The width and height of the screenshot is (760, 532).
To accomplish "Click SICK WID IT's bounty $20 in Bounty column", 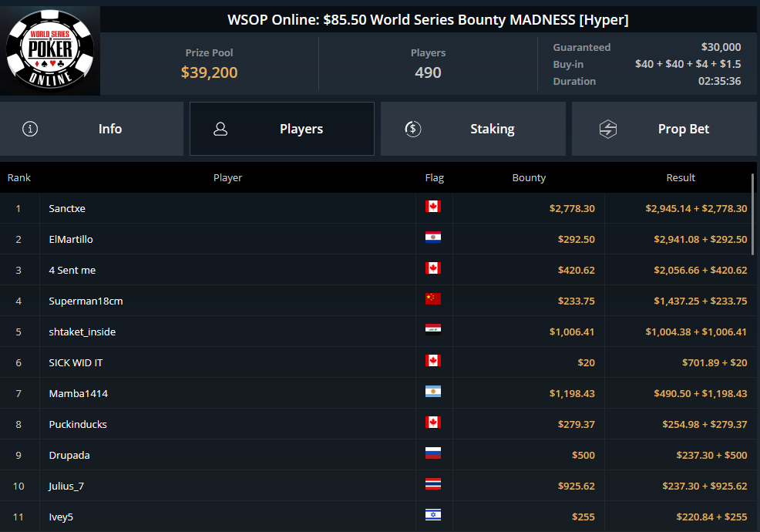I will [586, 362].
